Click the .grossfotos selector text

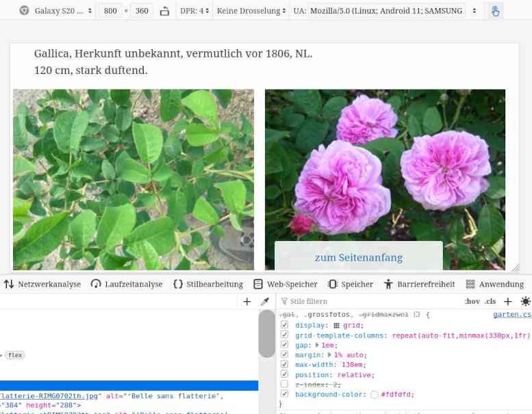(327, 315)
